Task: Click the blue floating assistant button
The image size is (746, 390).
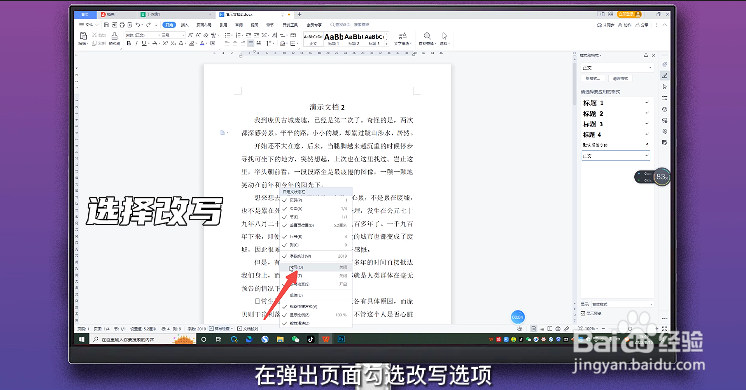Action: point(518,317)
